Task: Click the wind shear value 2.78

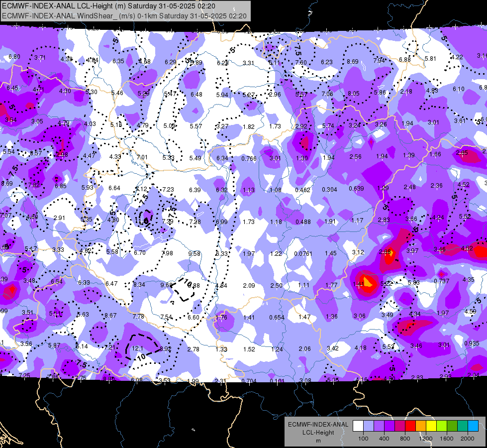Action: (x=193, y=349)
